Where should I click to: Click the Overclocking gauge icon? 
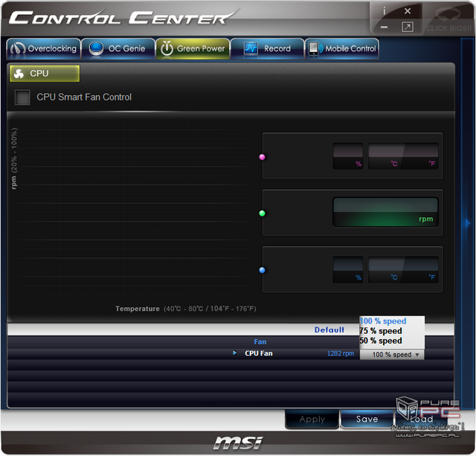click(18, 48)
